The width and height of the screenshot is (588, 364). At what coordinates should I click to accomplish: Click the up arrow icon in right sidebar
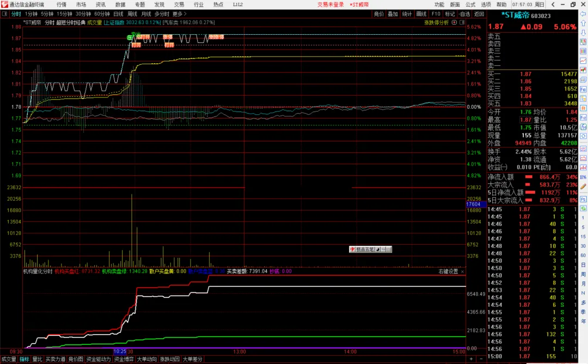coord(583,23)
